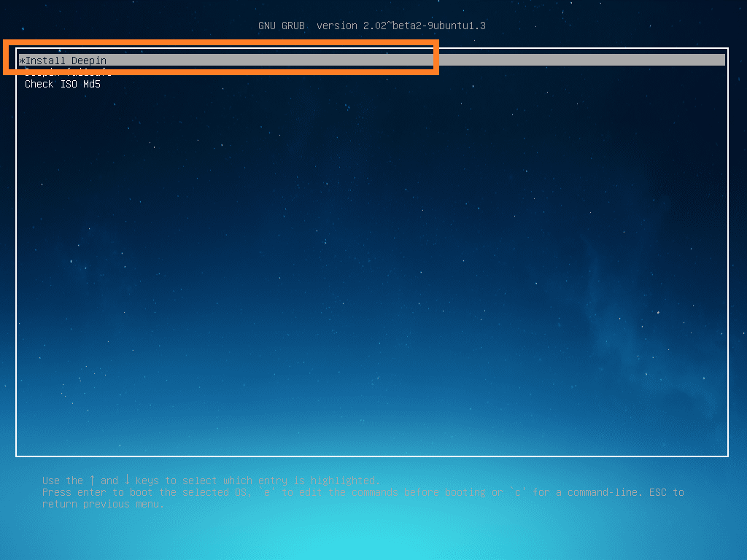
Task: Click the "return previous menu" text
Action: (101, 504)
